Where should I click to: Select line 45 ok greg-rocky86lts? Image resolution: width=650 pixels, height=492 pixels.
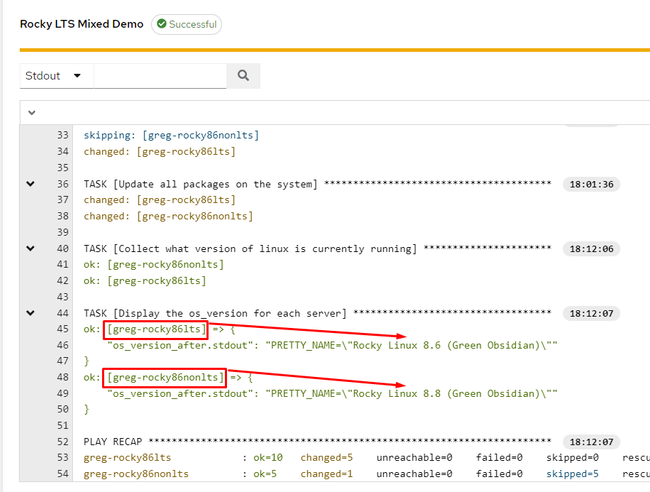point(160,329)
